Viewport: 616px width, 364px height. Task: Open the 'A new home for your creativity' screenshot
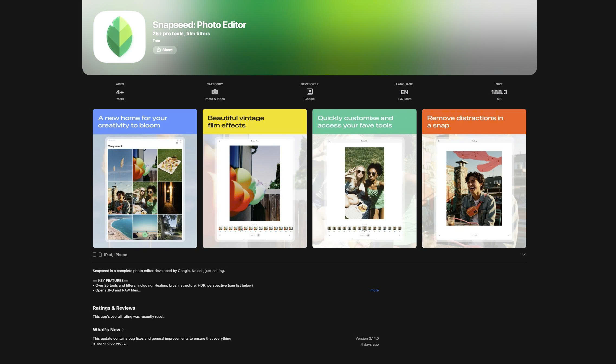pos(145,178)
